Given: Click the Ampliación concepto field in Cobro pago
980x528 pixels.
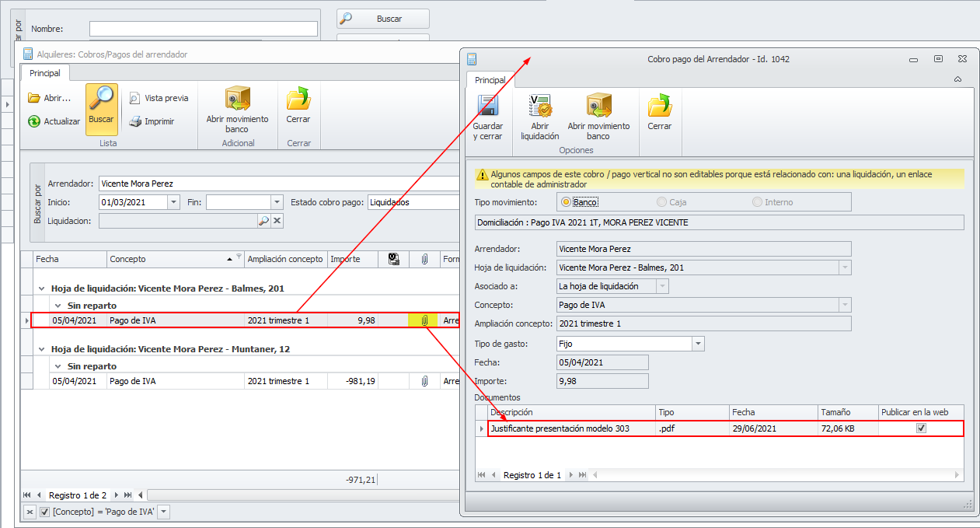Looking at the screenshot, I should pyautogui.click(x=704, y=323).
